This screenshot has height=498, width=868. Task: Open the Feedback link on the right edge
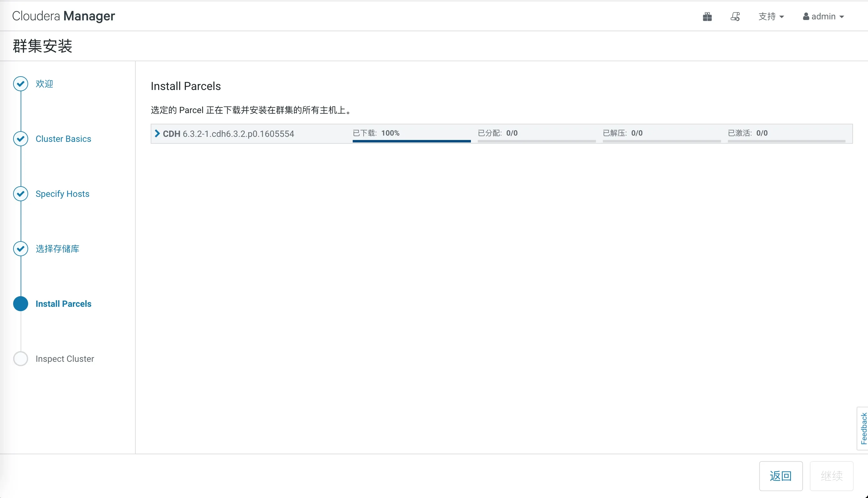coord(863,429)
